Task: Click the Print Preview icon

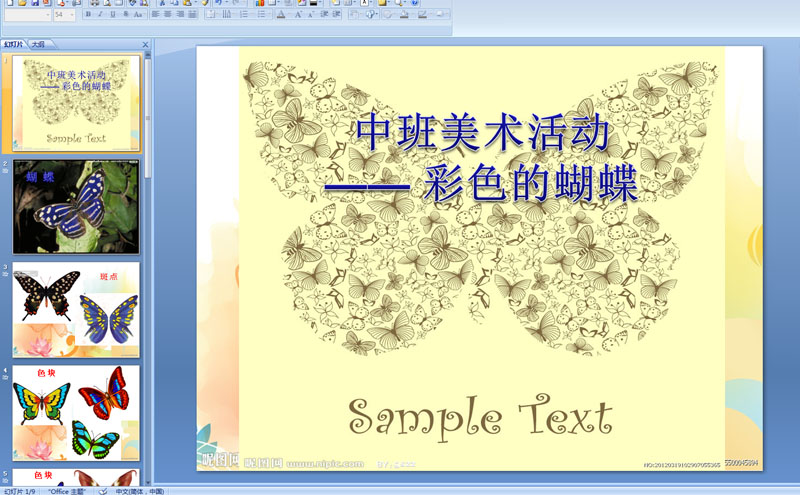Action: click(108, 2)
